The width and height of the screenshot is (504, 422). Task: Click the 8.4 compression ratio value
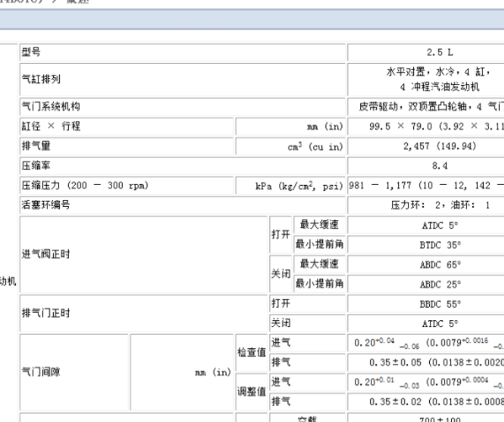pos(440,166)
